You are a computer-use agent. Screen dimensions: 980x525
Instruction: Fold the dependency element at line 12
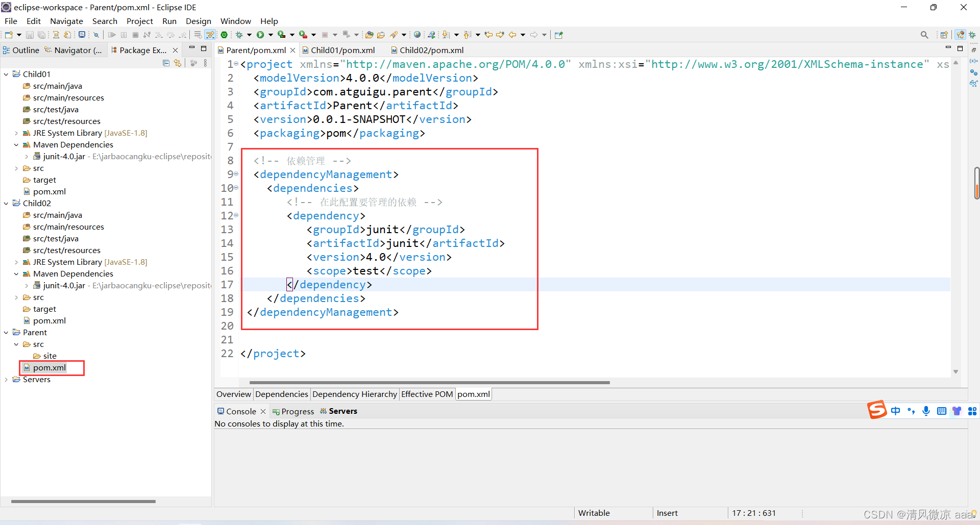(236, 215)
